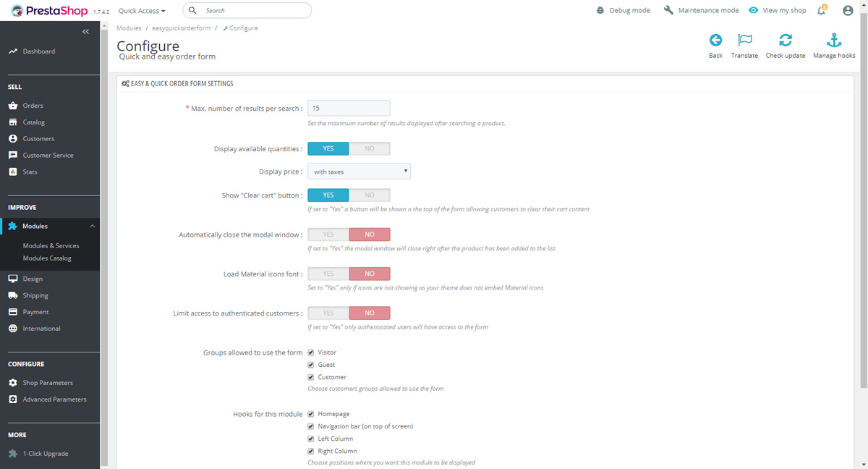Open Manage hooks anchor icon
Screen dimensions: 868x469
point(834,41)
